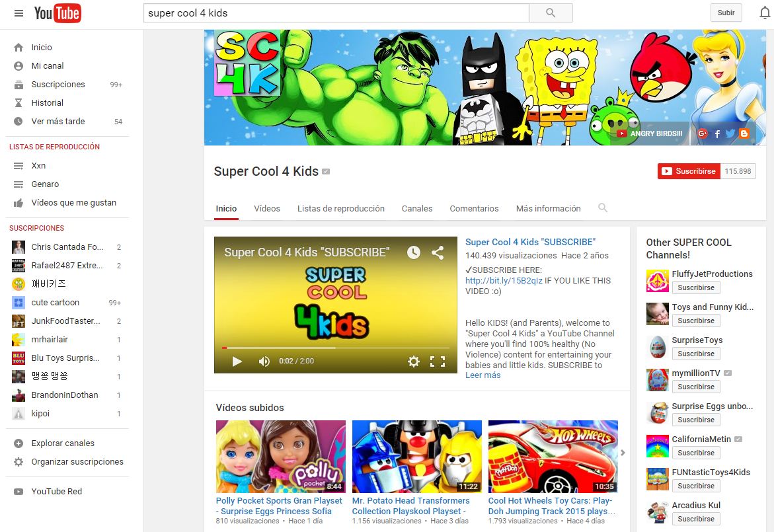Viewport: 774px width, 532px height.
Task: Open Polly Pocket Sports video thumbnail
Action: [281, 457]
